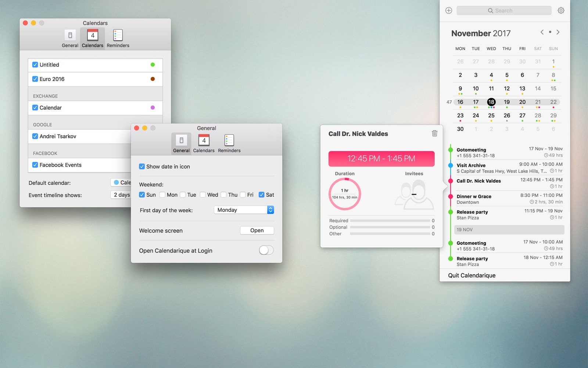Open the Default calendar dropdown
The width and height of the screenshot is (588, 368).
(x=121, y=182)
